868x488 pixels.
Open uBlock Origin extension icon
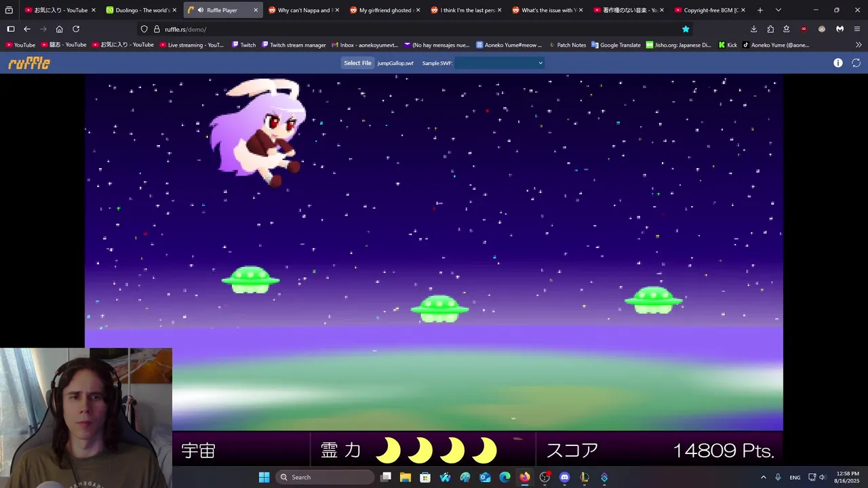pyautogui.click(x=804, y=29)
